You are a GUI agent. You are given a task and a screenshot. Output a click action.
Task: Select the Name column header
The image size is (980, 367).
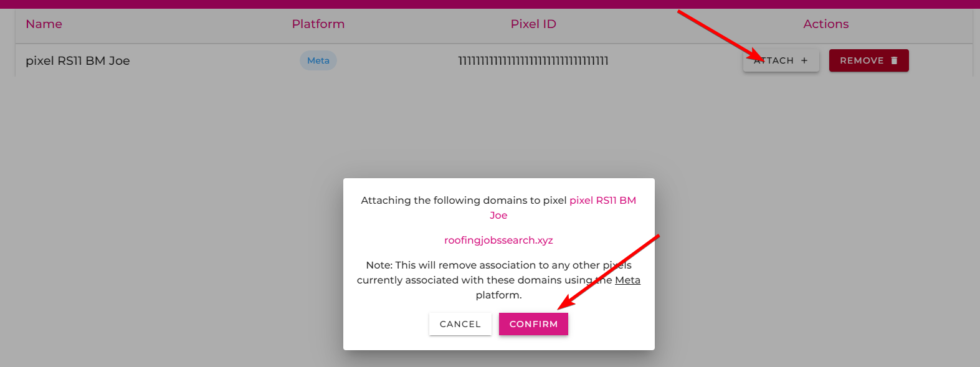(44, 24)
